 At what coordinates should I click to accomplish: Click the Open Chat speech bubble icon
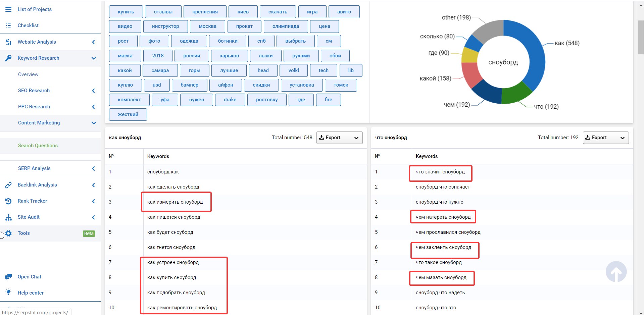[x=8, y=277]
